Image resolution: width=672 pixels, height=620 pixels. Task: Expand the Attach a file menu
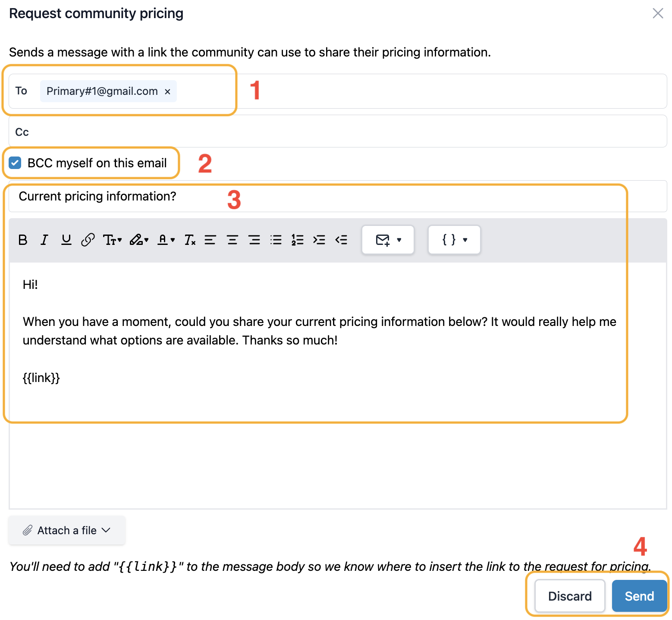click(67, 530)
